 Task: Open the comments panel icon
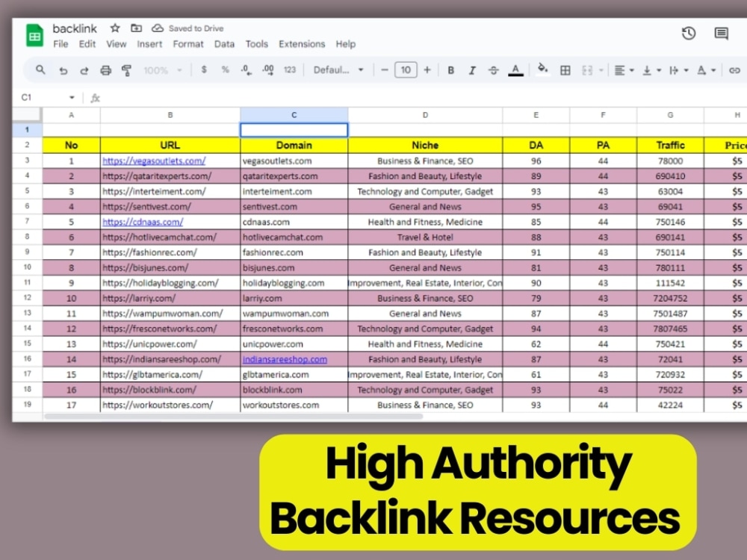point(722,34)
